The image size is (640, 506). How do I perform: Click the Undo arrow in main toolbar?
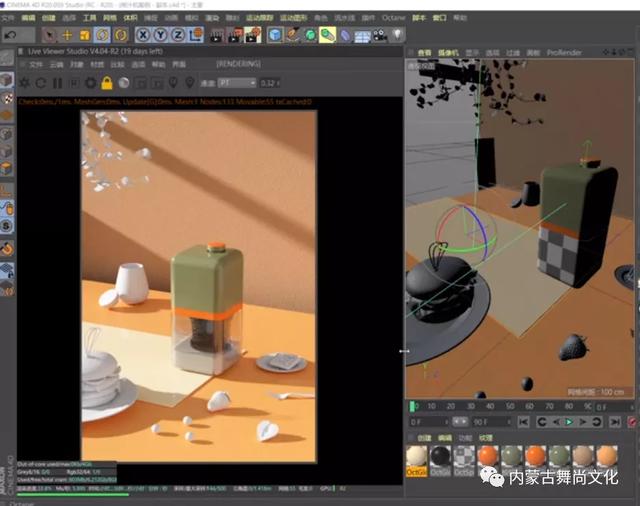[11, 35]
